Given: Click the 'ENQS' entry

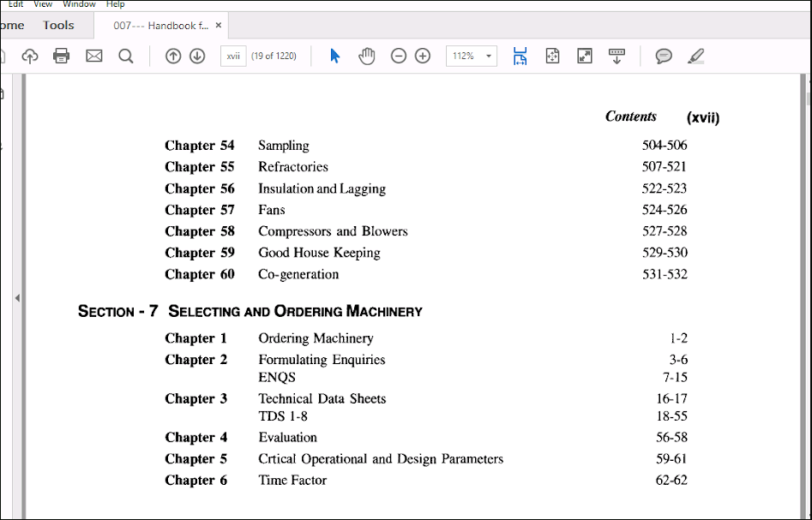Looking at the screenshot, I should click(277, 377).
